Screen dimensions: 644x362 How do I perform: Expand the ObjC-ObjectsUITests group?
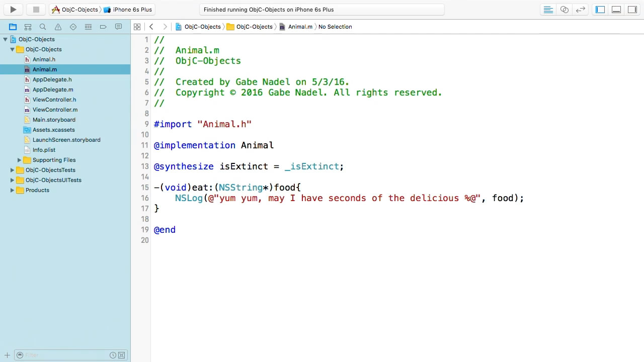click(x=12, y=180)
